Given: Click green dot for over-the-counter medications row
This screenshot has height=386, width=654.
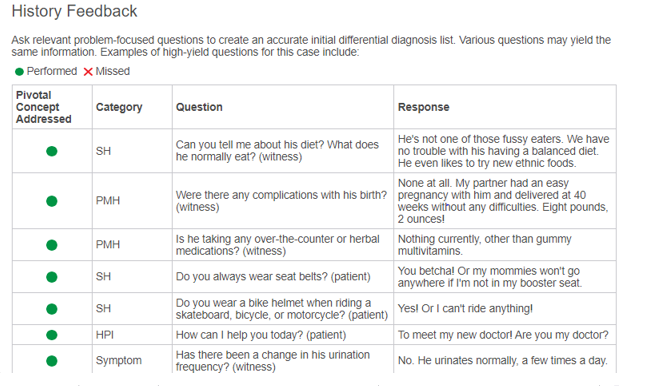Looking at the screenshot, I should (52, 245).
